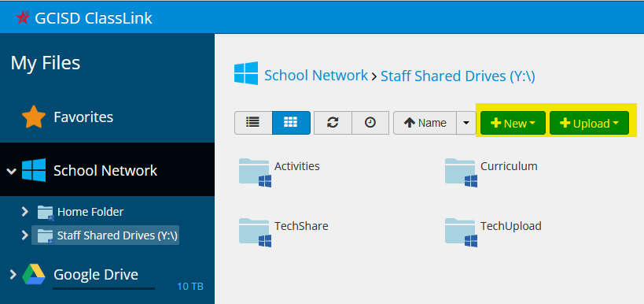Open the Upload dropdown

589,123
